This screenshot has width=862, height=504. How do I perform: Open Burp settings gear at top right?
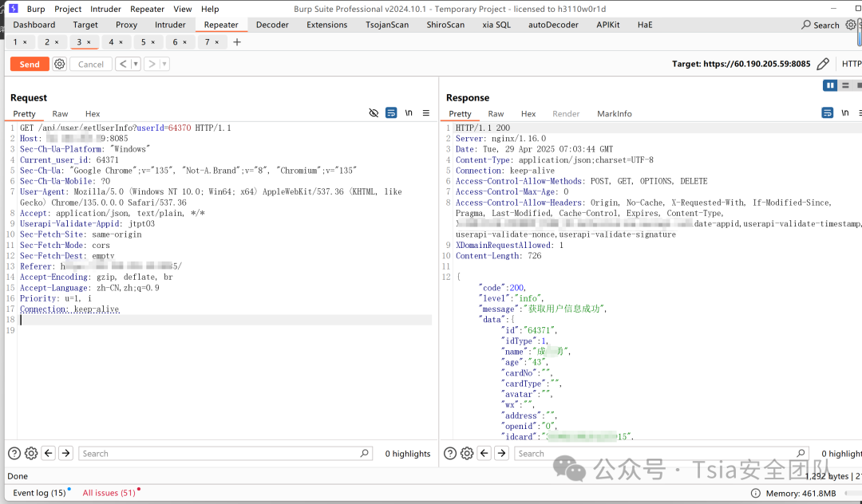point(851,25)
